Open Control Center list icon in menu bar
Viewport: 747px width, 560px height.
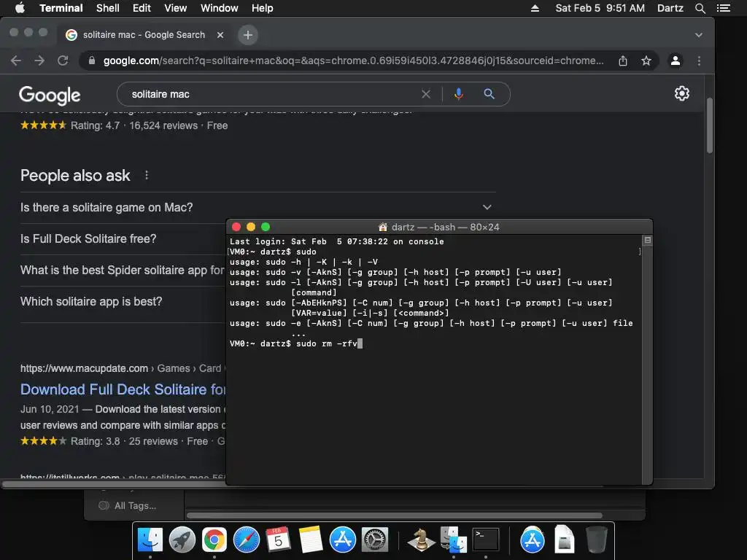tap(723, 8)
